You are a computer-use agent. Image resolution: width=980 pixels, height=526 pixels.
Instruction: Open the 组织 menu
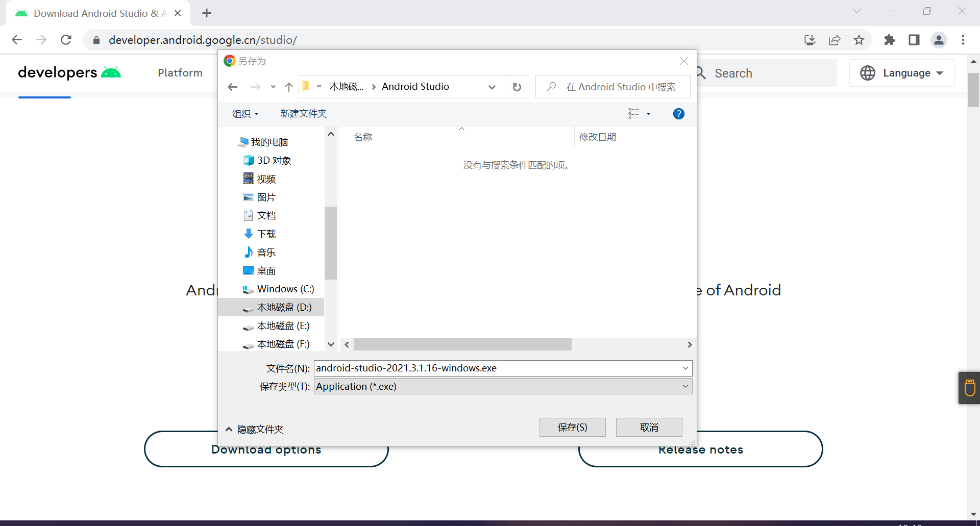(245, 114)
